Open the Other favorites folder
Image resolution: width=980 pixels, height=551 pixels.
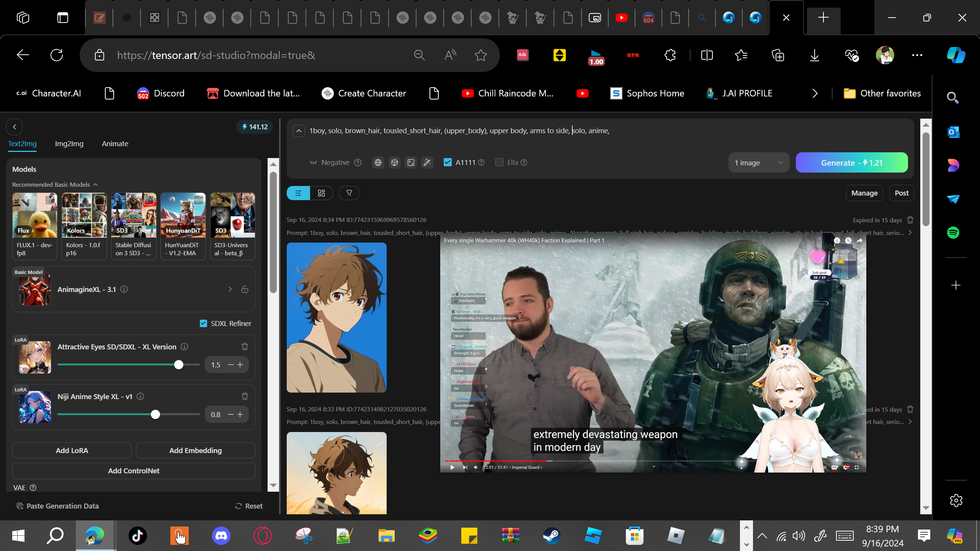click(x=882, y=93)
